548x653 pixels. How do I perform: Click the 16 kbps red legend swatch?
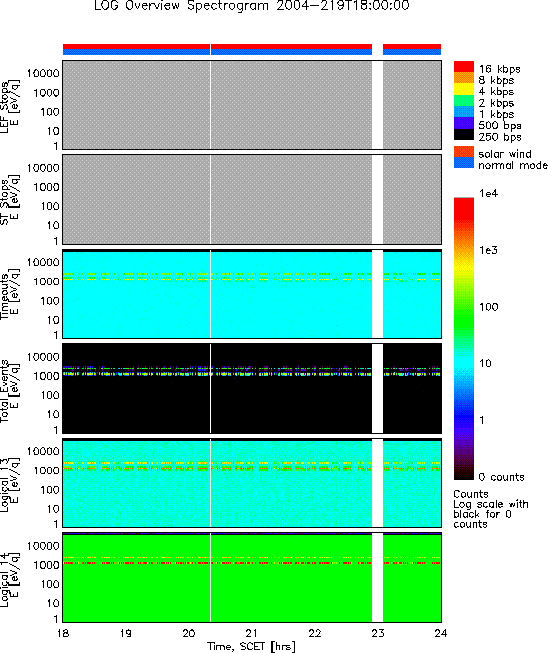(463, 67)
